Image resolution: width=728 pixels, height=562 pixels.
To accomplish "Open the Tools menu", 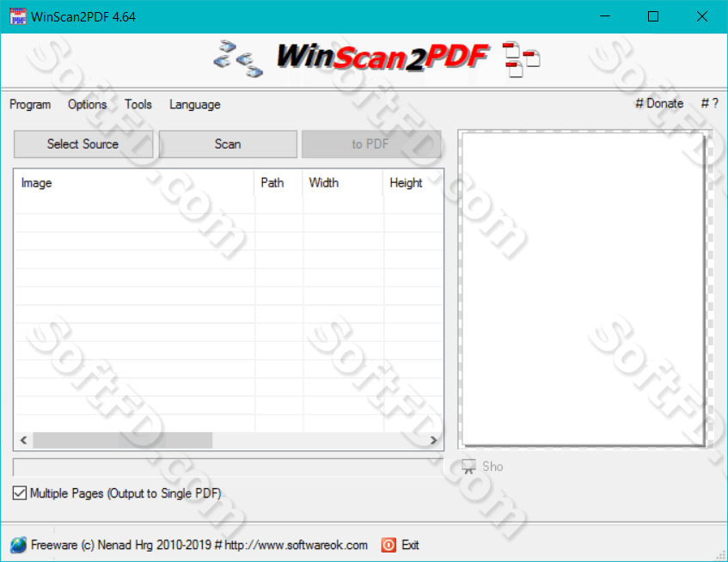I will pyautogui.click(x=138, y=105).
